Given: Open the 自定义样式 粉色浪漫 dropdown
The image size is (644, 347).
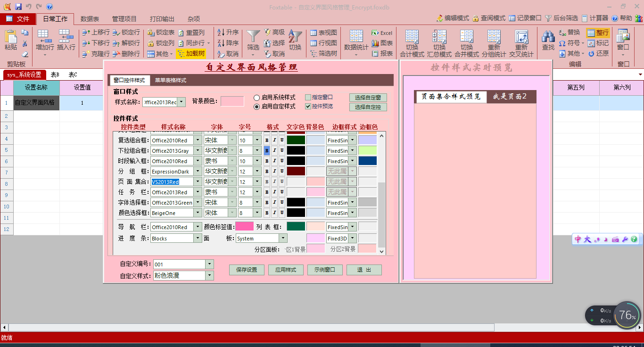Looking at the screenshot, I should (x=210, y=275).
